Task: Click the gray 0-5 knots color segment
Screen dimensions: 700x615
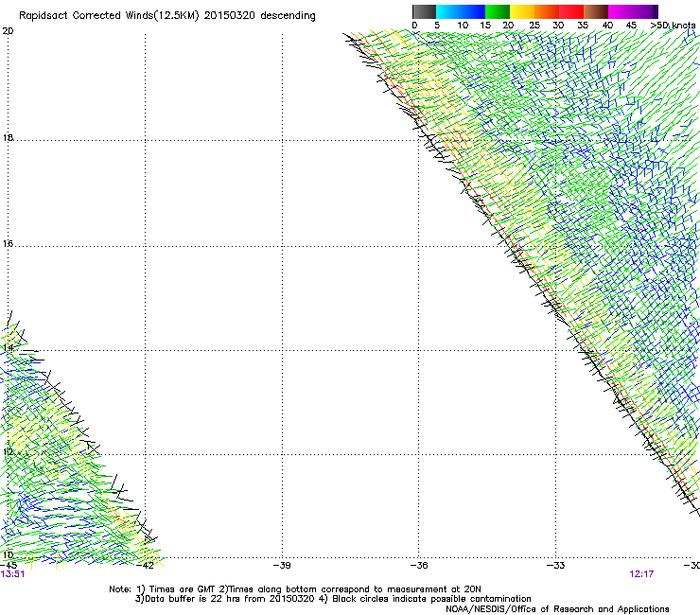Action: [424, 11]
